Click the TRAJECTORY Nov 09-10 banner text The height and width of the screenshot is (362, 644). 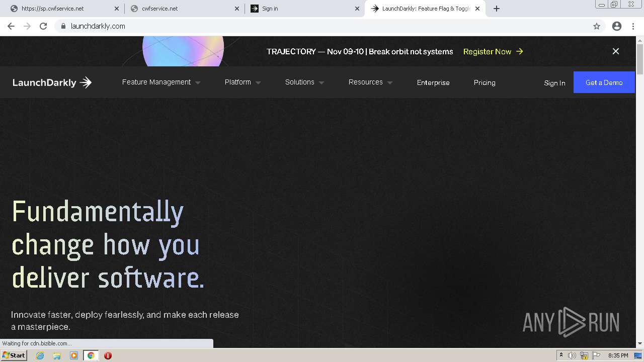pos(360,51)
